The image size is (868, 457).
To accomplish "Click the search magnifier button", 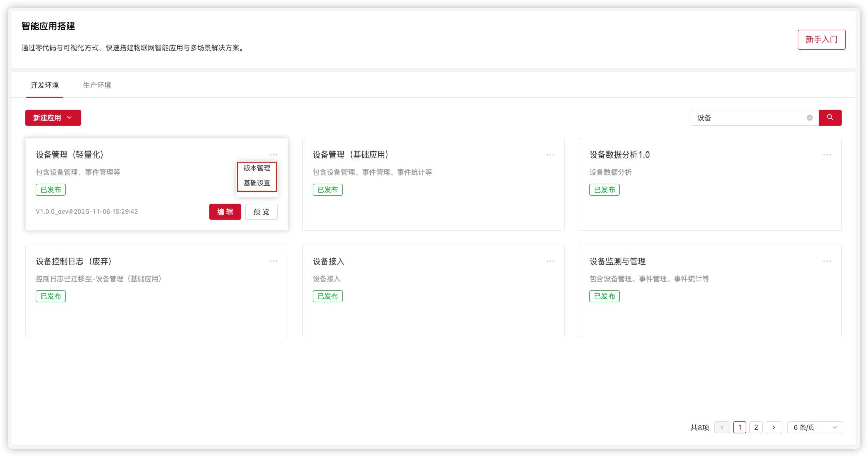I will (x=830, y=117).
